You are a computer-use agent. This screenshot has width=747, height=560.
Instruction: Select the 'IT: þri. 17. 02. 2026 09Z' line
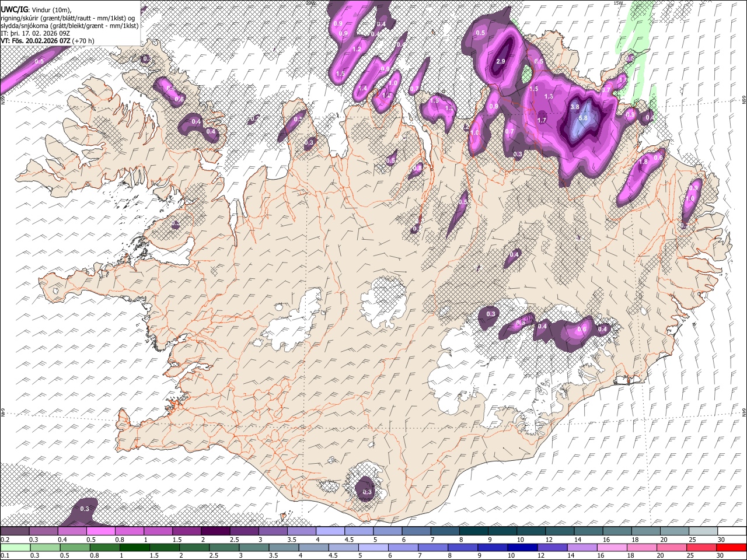[x=36, y=33]
